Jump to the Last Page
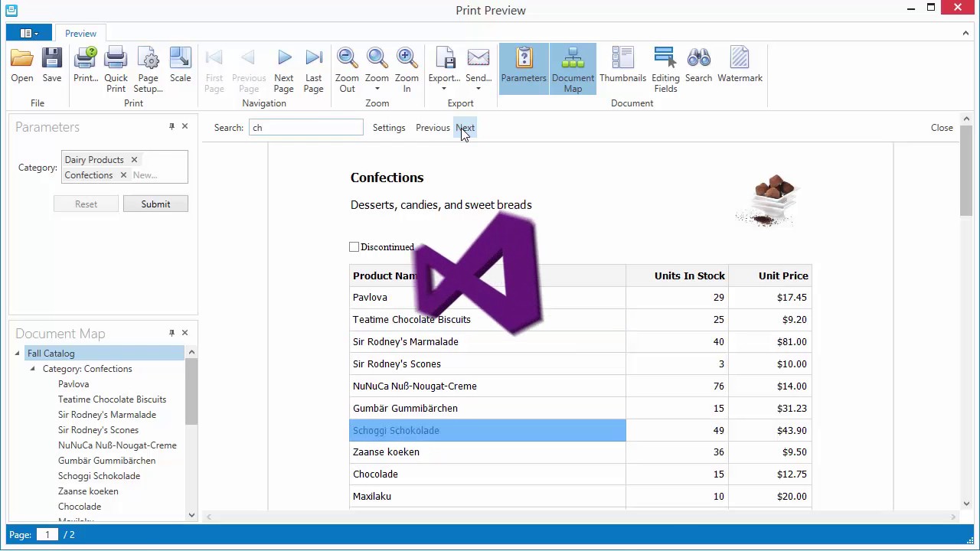This screenshot has height=551, width=980. (314, 70)
